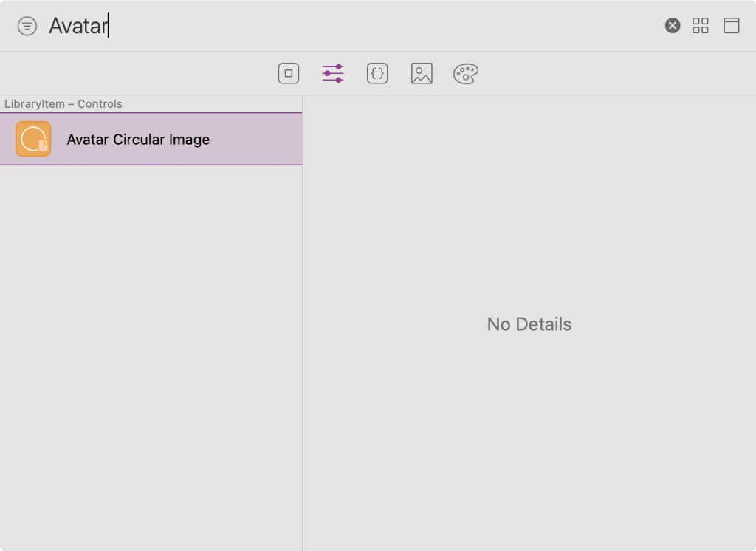756x551 pixels.
Task: Click the No Details placeholder text
Action: [x=529, y=324]
